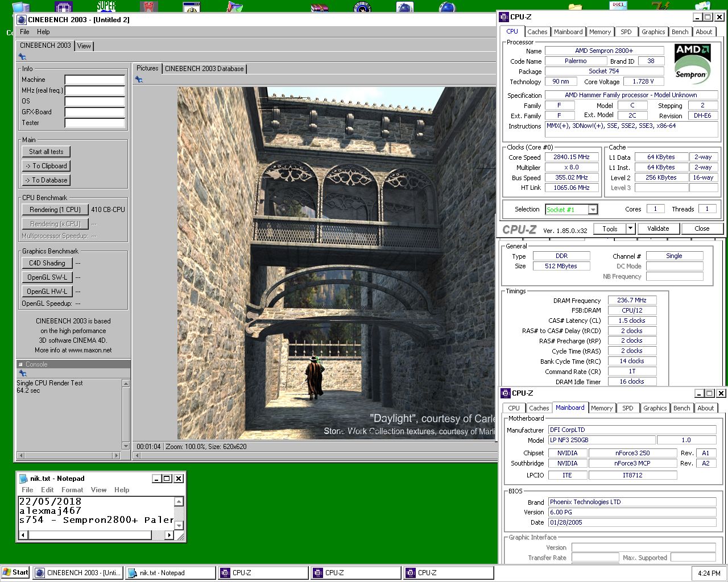Click the Console scrollbar up arrow

pos(126,384)
